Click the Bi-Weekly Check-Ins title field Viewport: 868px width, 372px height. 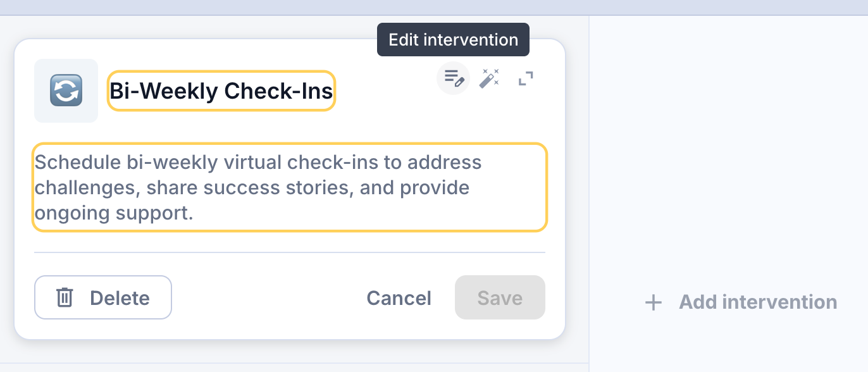(x=221, y=91)
